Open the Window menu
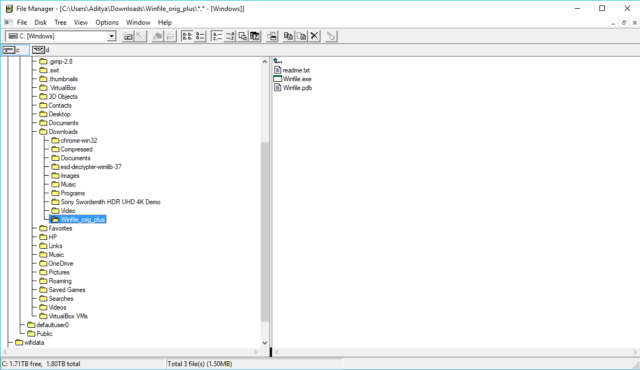This screenshot has width=640, height=370. (x=138, y=22)
